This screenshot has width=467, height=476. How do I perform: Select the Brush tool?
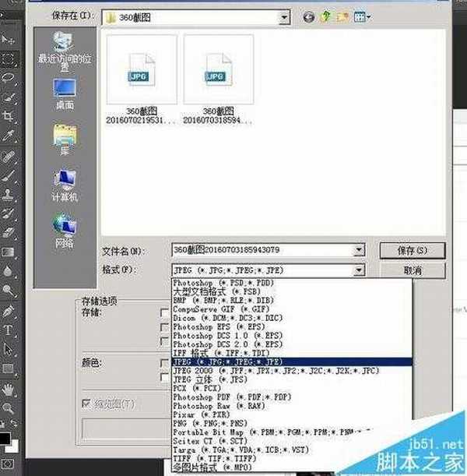click(x=7, y=176)
